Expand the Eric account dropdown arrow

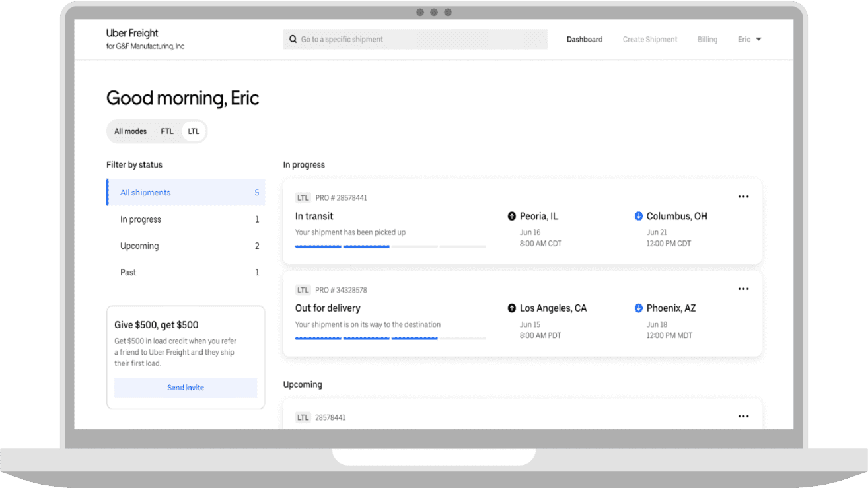coord(758,40)
